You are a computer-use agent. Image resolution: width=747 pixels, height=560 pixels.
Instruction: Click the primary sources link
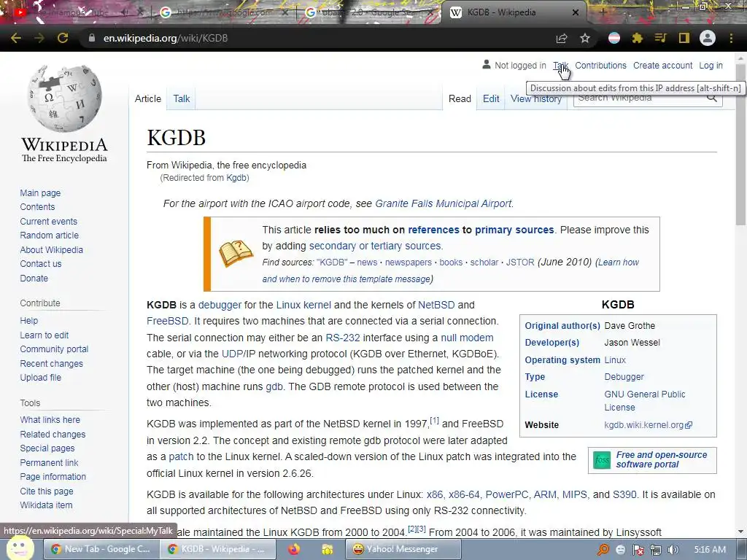[x=514, y=230]
